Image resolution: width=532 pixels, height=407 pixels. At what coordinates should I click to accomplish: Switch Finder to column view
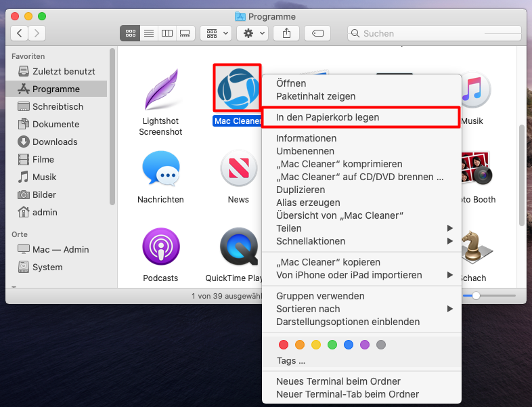(167, 33)
